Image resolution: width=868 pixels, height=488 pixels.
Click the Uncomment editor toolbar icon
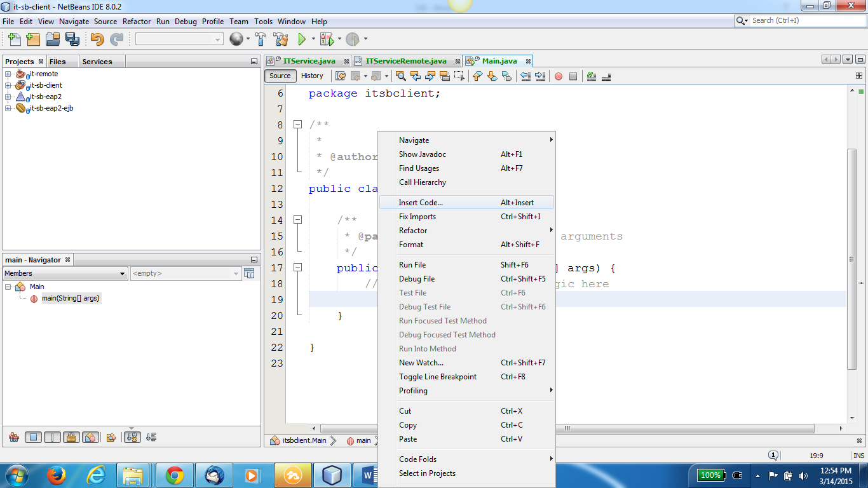click(606, 76)
